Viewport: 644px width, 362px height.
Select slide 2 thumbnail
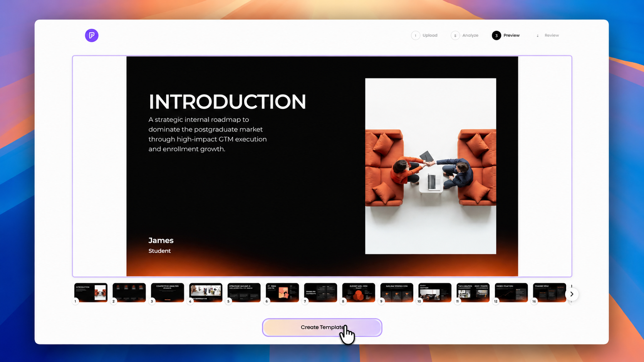coord(129,292)
